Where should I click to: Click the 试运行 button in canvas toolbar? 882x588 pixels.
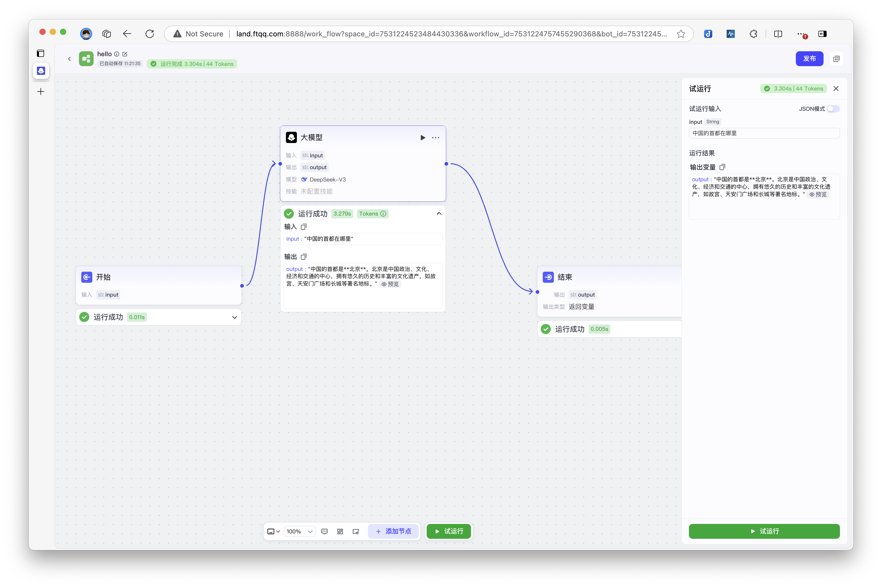point(449,531)
